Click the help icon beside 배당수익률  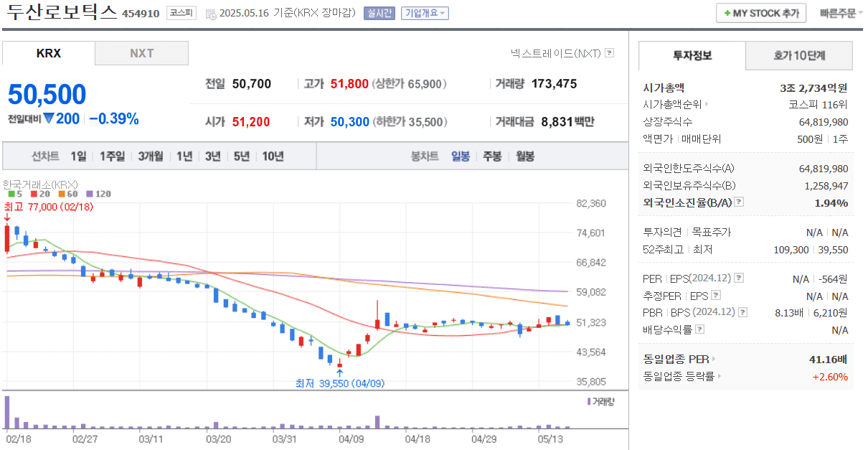pos(700,329)
